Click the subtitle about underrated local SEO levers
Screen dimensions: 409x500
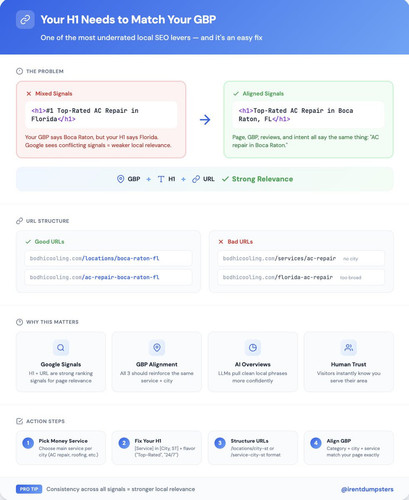tap(151, 38)
